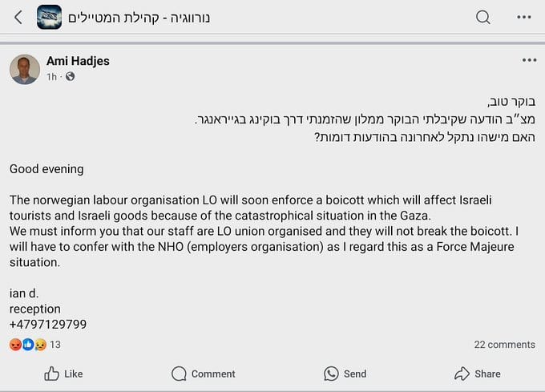View the 13 reactions count
The height and width of the screenshot is (392, 545).
tap(55, 345)
